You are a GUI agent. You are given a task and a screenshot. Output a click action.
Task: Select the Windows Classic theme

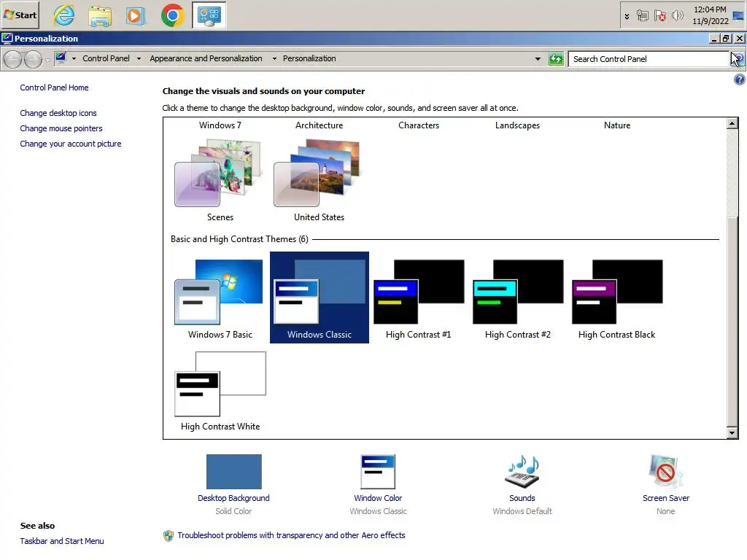320,297
